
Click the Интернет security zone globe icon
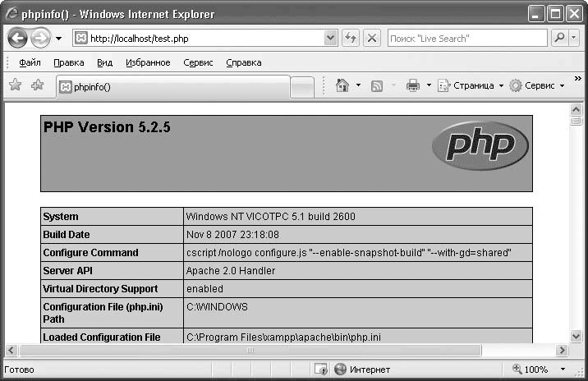340,370
